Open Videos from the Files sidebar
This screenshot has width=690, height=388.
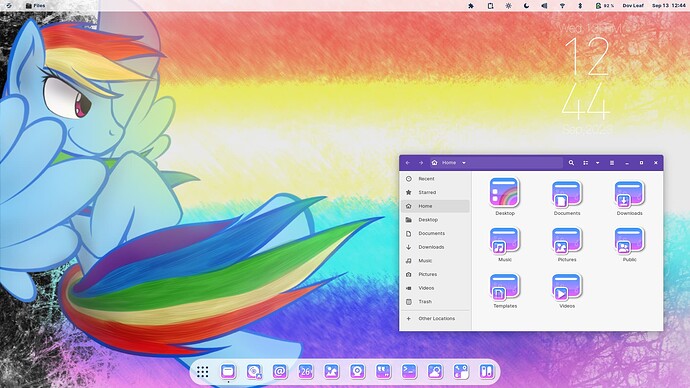click(x=435, y=288)
